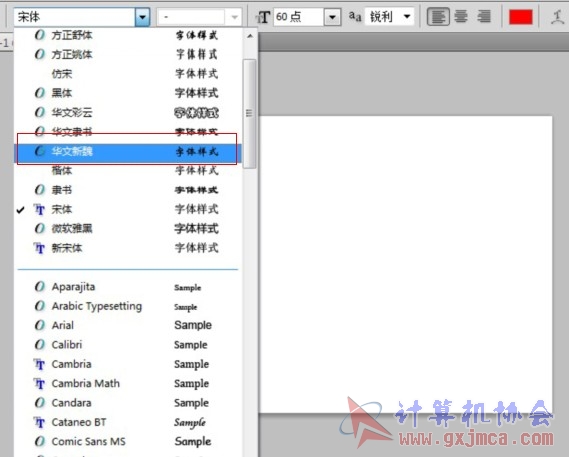Expand the 60 点 font size dropdown
Image resolution: width=569 pixels, height=457 pixels.
point(332,17)
